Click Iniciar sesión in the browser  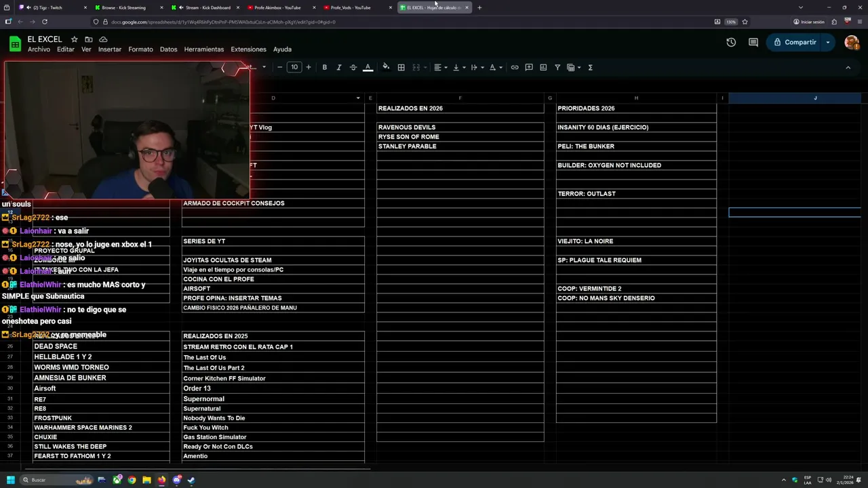809,22
